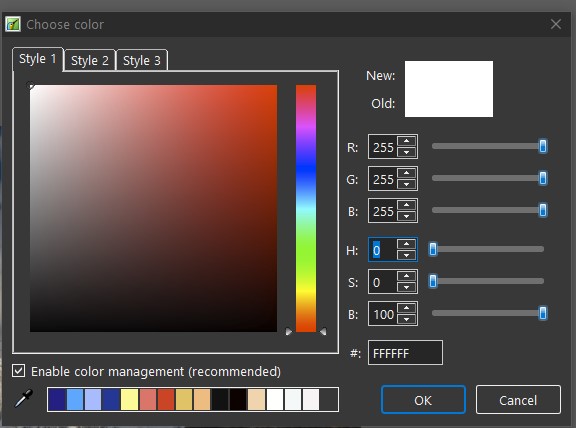The width and height of the screenshot is (576, 428).
Task: Lower brightness using its down arrow
Action: (406, 319)
